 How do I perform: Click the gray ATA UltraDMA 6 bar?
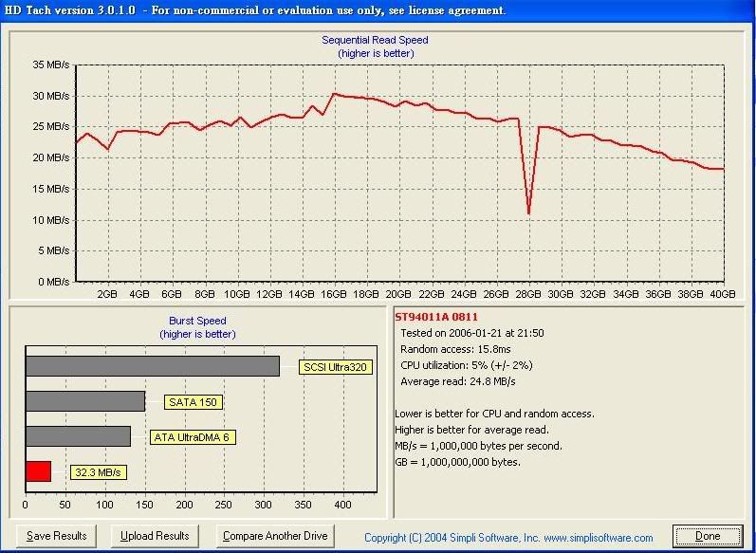[x=78, y=436]
